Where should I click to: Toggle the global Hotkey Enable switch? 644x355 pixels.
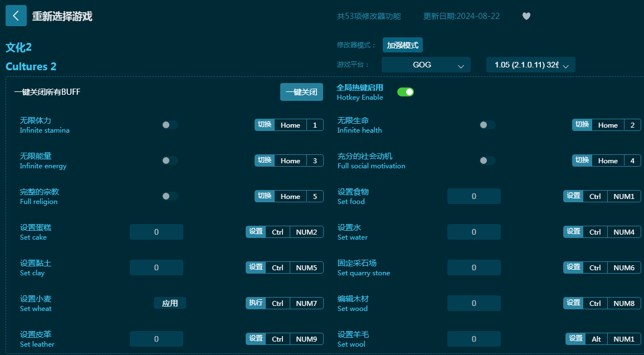(406, 92)
